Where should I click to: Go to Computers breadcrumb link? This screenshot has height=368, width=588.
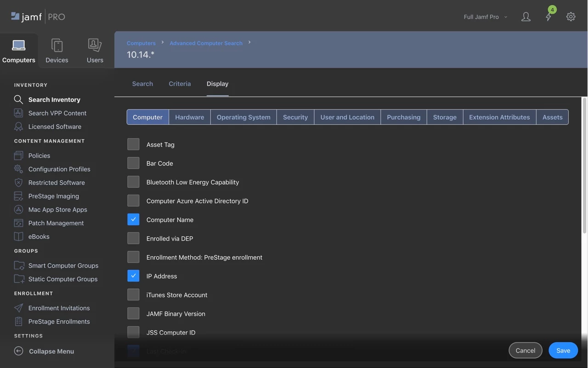[x=141, y=43]
